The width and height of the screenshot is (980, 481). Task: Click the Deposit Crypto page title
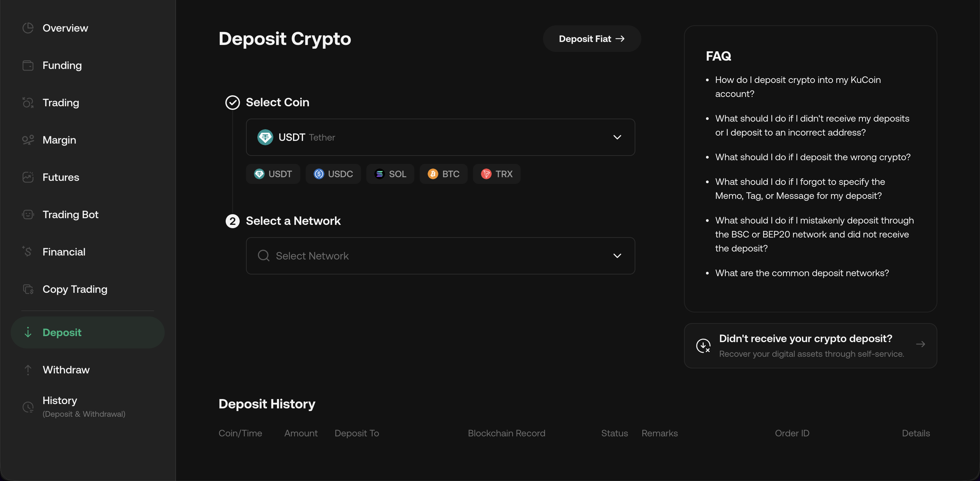(285, 39)
